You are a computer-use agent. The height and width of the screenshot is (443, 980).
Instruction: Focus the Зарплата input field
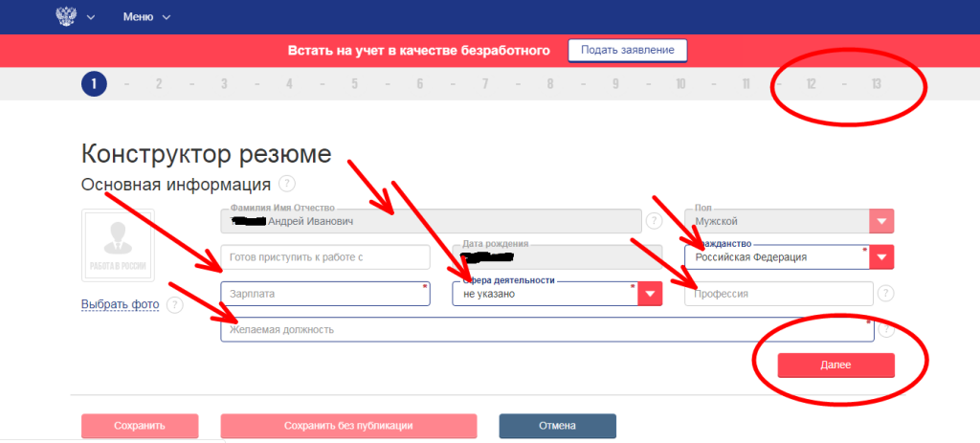[324, 294]
